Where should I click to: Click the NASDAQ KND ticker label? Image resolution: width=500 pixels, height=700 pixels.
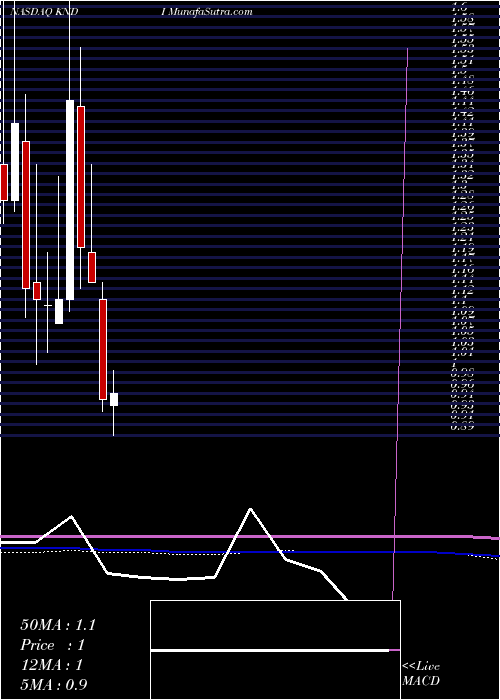[44, 12]
